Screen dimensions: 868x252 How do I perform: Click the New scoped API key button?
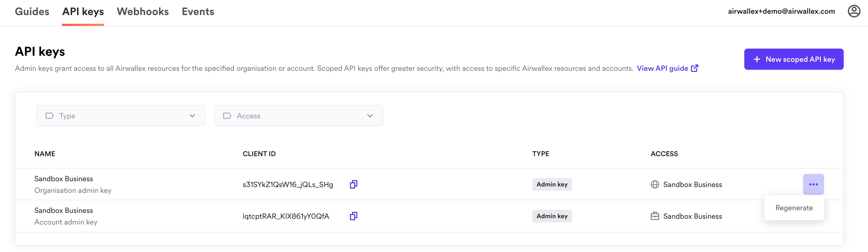pos(793,59)
